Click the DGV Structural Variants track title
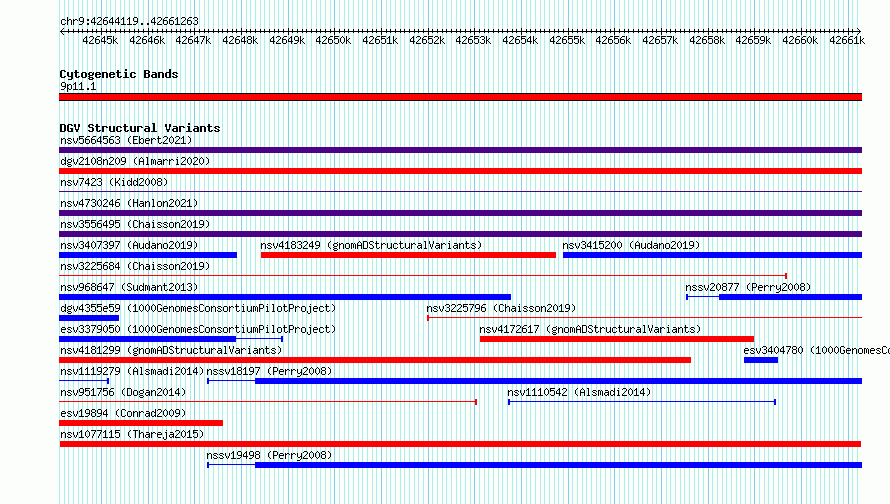 click(x=140, y=128)
